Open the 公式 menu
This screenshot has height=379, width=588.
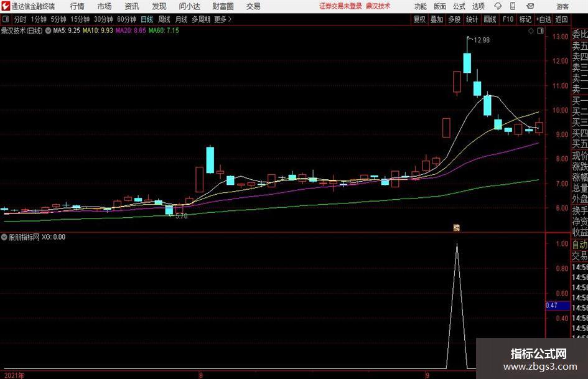pos(459,6)
